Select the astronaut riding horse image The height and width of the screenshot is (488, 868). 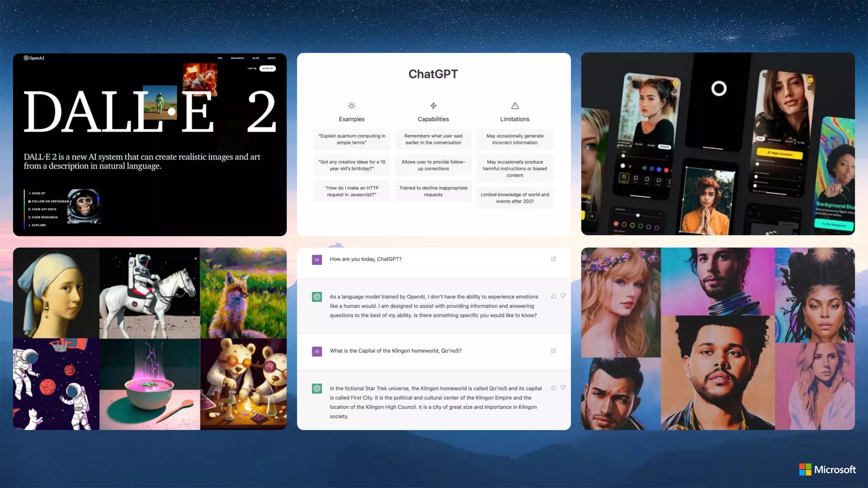(149, 293)
